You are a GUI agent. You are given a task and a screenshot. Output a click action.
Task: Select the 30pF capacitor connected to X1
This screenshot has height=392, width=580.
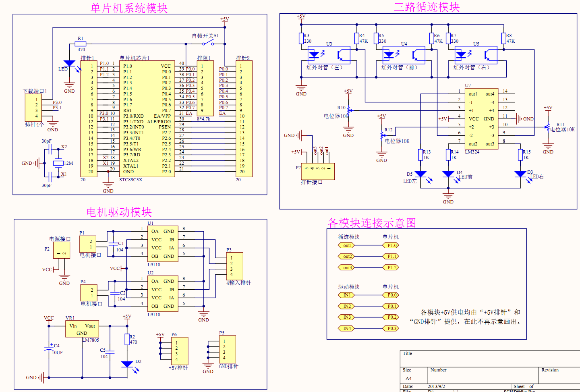click(x=49, y=176)
